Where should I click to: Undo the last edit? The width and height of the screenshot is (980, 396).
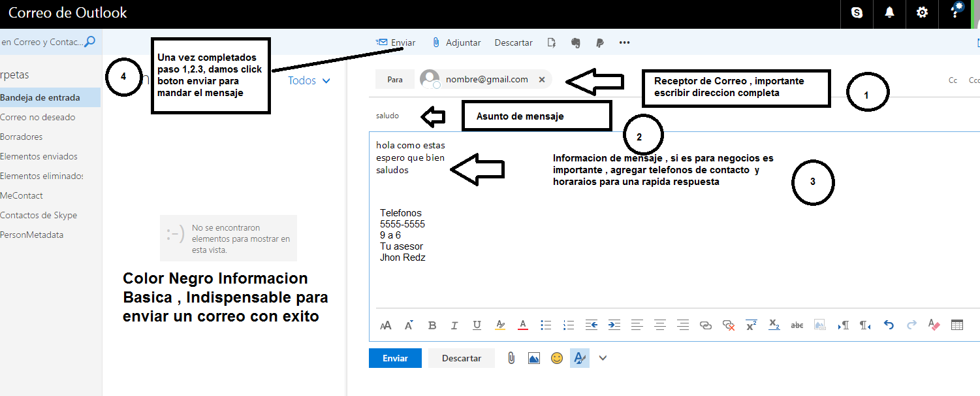tap(888, 325)
